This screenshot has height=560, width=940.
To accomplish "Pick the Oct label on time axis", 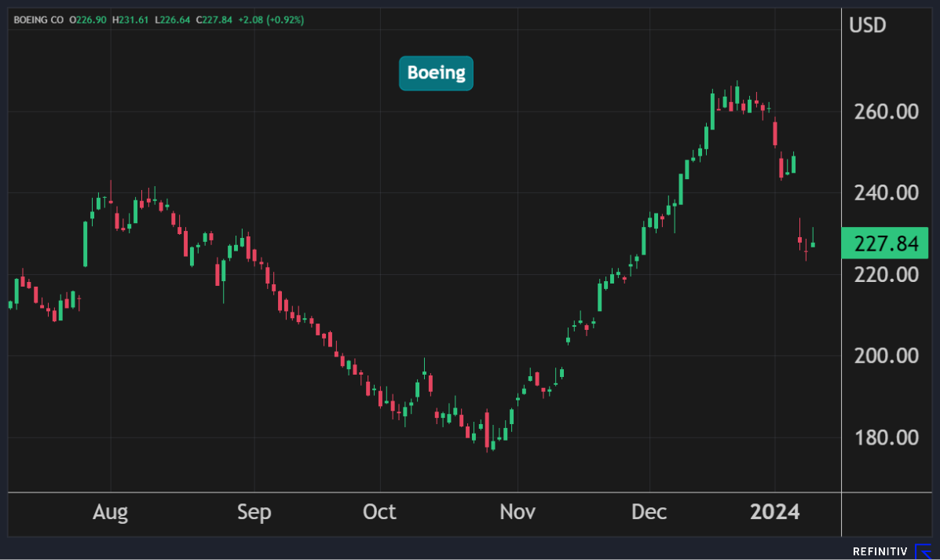I will [379, 513].
